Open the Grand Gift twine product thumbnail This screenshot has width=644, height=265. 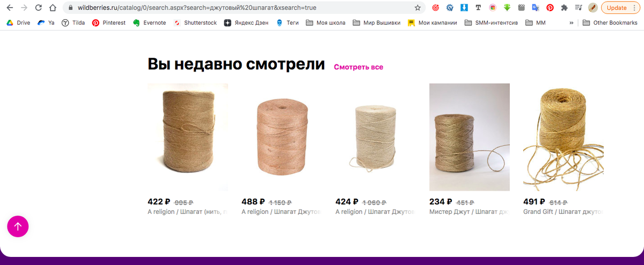click(x=563, y=137)
